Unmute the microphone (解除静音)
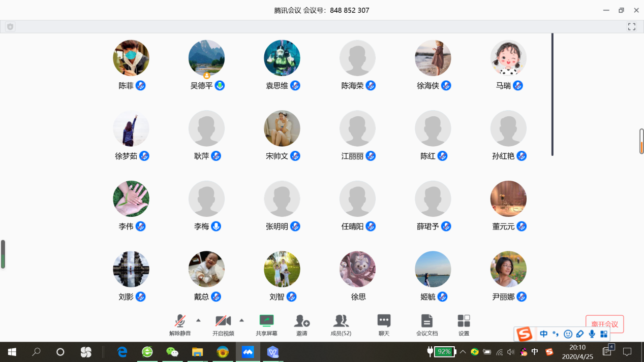The width and height of the screenshot is (644, 362). 180,324
